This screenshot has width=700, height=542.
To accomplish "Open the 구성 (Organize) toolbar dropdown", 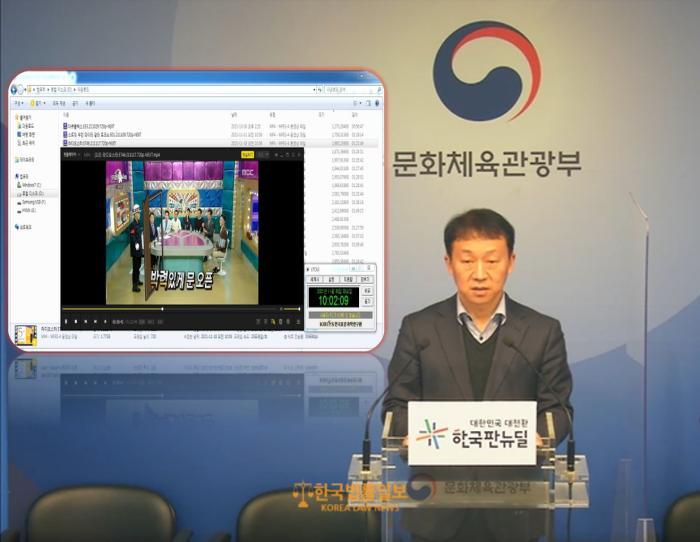I will click(x=18, y=103).
